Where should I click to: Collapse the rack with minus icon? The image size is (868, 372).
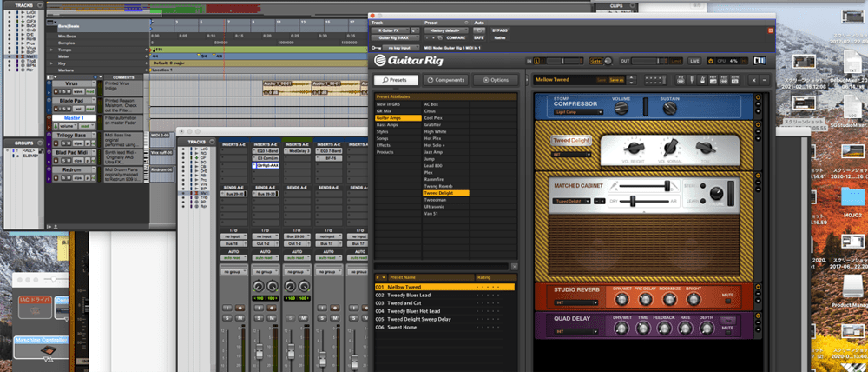tap(764, 80)
